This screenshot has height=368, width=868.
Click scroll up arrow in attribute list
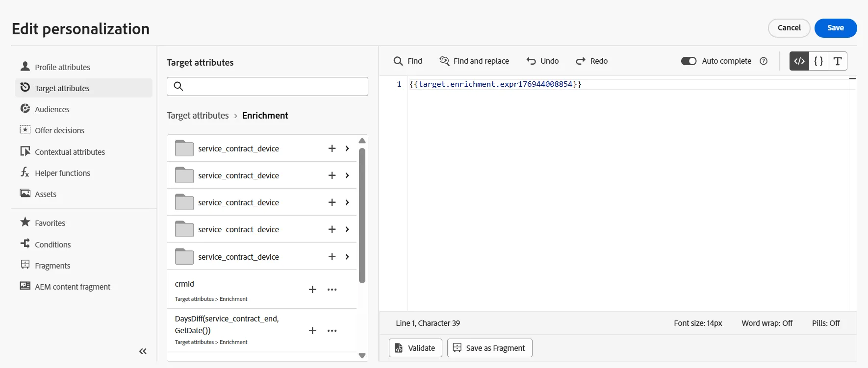point(362,141)
